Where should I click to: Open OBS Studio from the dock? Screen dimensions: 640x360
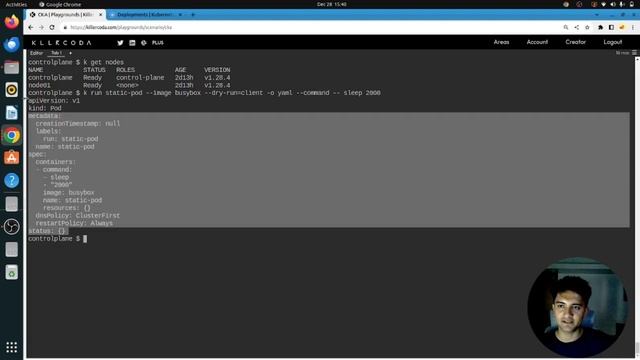point(11,227)
